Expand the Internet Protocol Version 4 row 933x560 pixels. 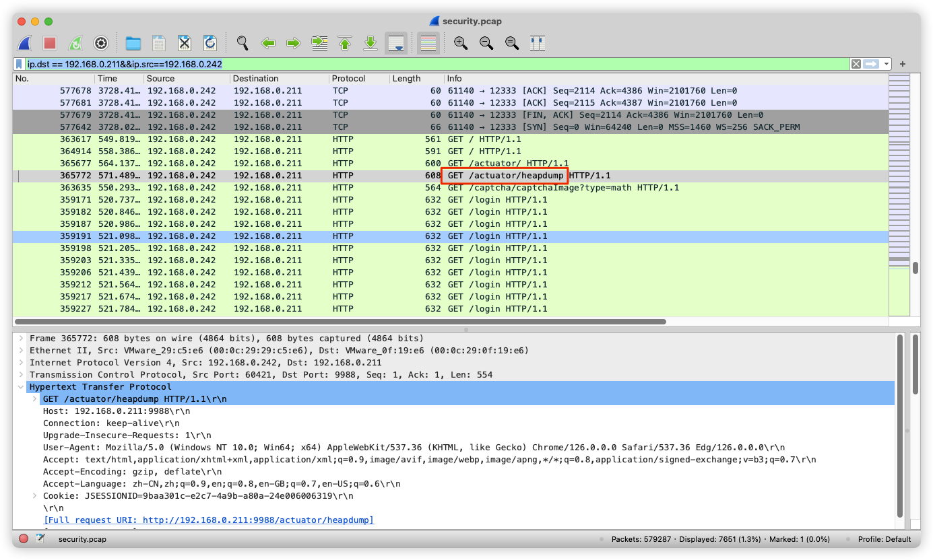tap(22, 363)
